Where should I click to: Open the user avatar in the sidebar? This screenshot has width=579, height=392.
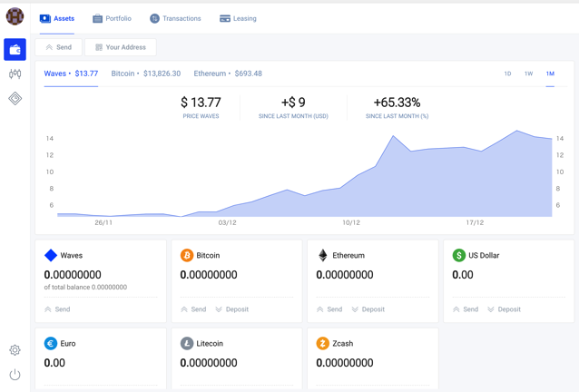click(x=15, y=16)
